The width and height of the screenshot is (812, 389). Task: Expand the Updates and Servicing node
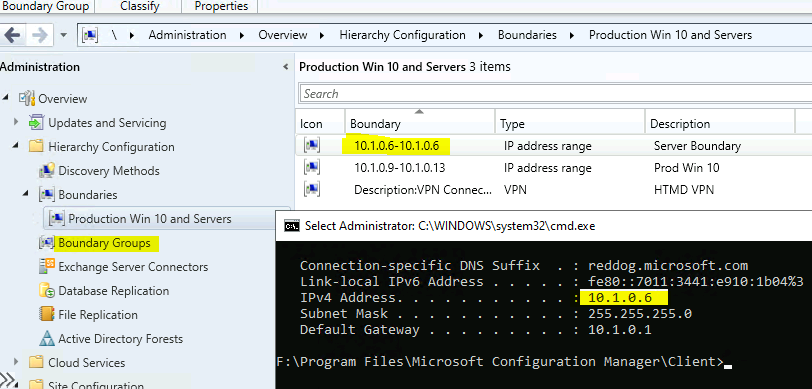pyautogui.click(x=16, y=122)
